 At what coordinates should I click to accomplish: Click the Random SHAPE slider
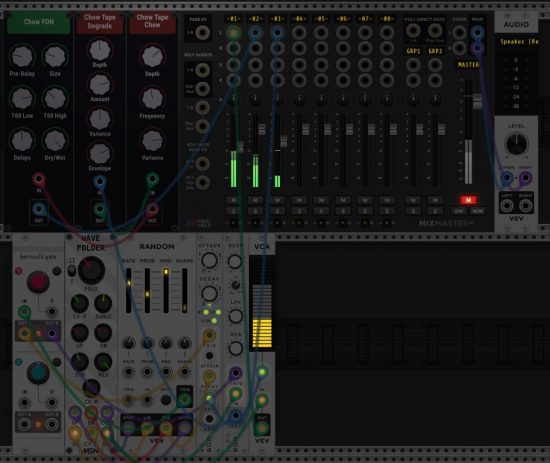click(185, 290)
